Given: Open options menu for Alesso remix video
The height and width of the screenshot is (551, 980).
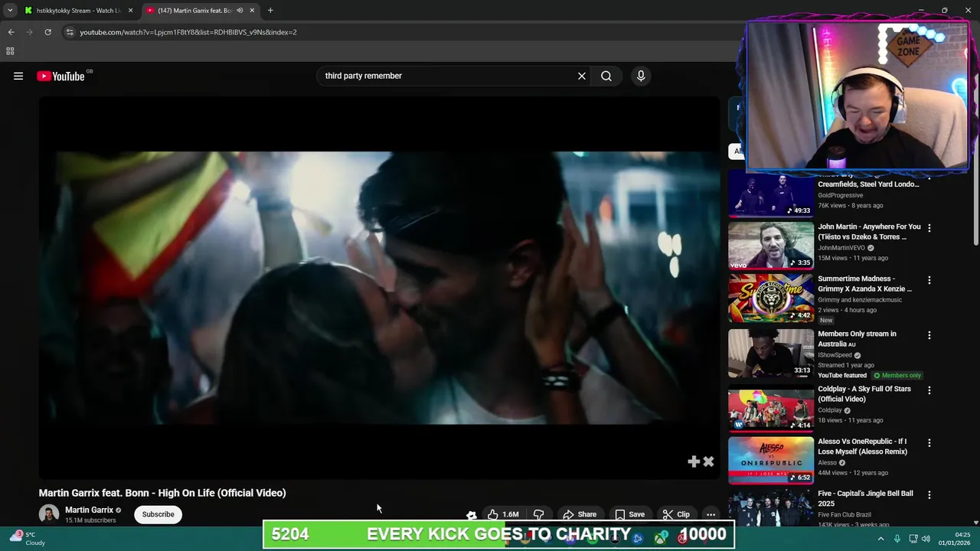Looking at the screenshot, I should point(929,442).
